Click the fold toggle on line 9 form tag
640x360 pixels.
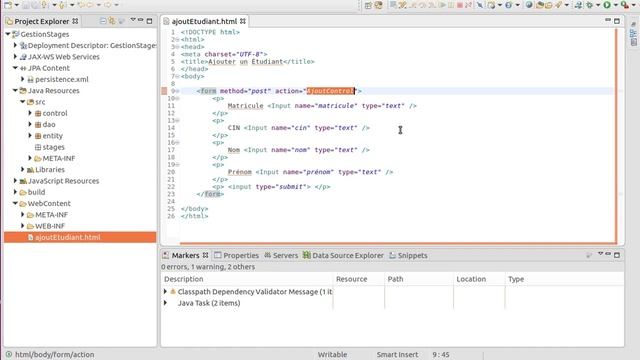click(x=178, y=91)
